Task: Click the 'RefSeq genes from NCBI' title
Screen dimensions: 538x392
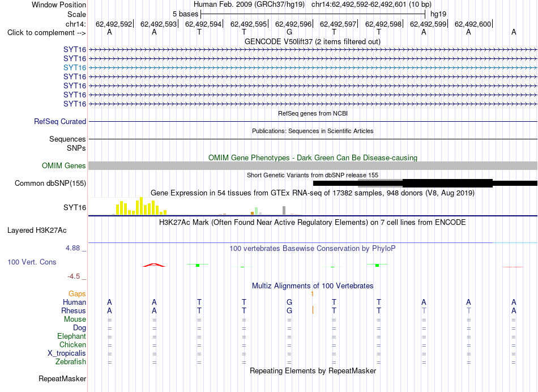Action: [313, 113]
